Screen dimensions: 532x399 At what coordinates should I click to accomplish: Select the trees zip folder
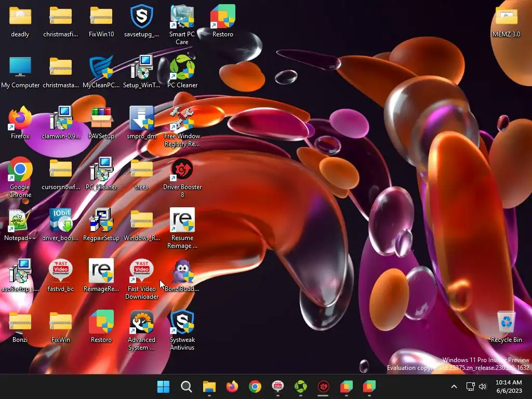[141, 169]
